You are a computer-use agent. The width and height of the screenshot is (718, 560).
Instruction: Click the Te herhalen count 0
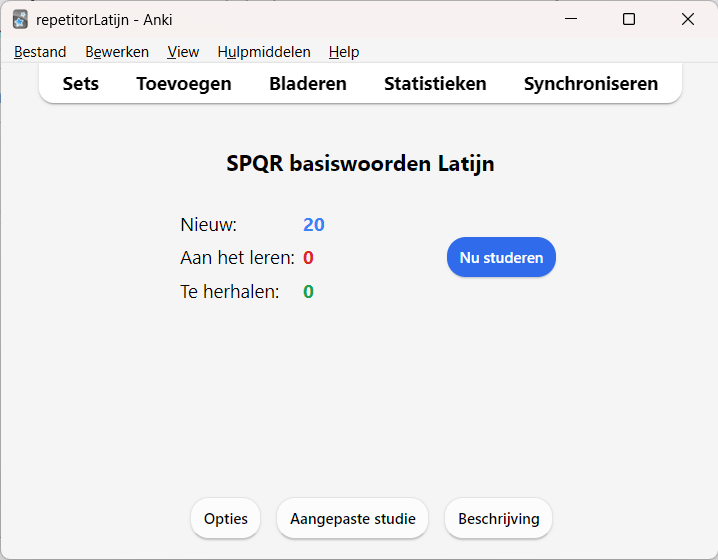coord(308,292)
